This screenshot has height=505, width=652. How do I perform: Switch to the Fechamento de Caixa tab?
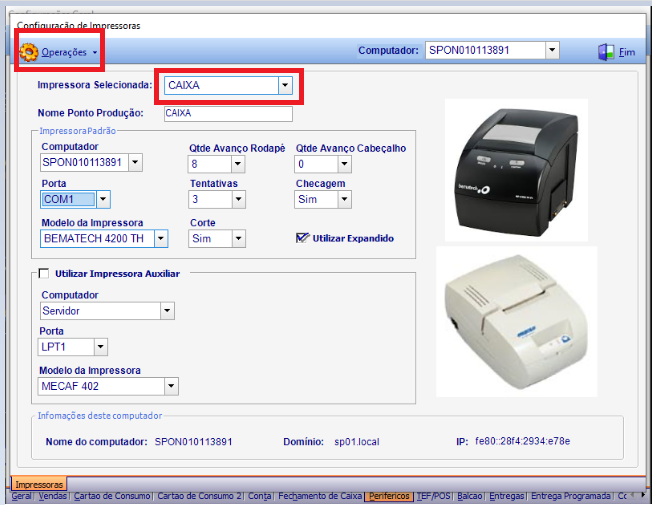[x=321, y=496]
